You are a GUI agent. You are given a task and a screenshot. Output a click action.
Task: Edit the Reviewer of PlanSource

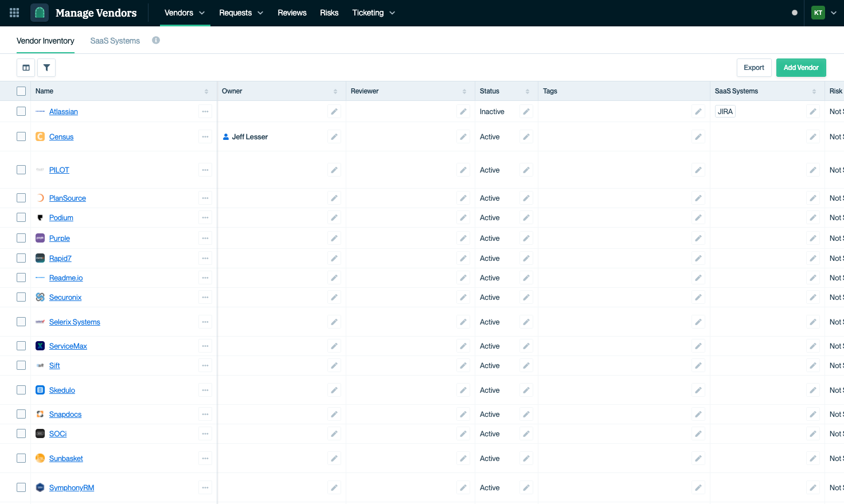click(463, 198)
